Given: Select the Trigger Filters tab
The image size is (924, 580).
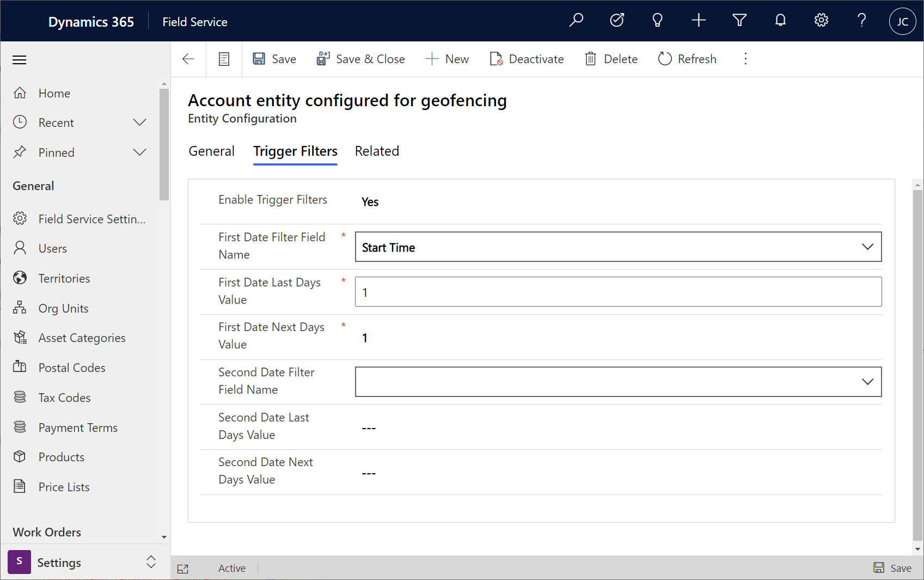Looking at the screenshot, I should coord(295,151).
